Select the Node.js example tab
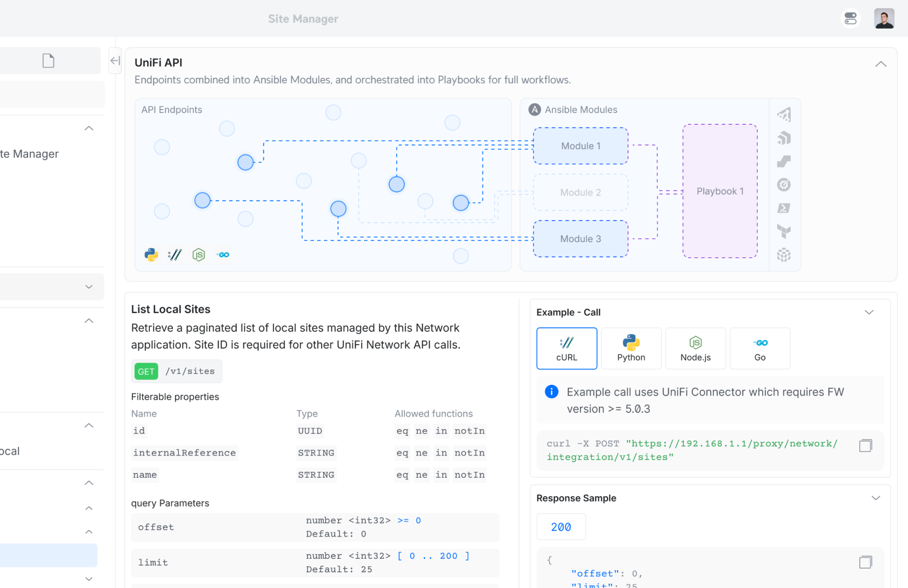The width and height of the screenshot is (908, 588). (x=696, y=349)
